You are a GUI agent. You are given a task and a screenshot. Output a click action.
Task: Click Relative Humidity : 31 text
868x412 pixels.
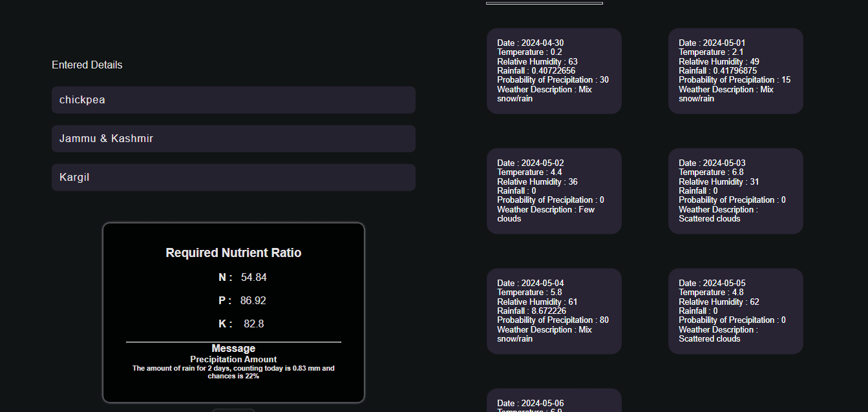[719, 182]
